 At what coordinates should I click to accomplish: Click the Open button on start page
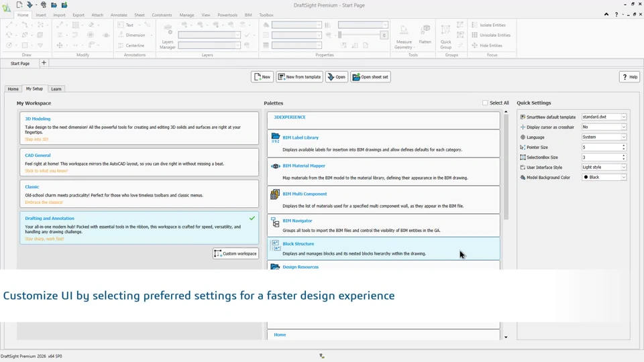point(336,76)
